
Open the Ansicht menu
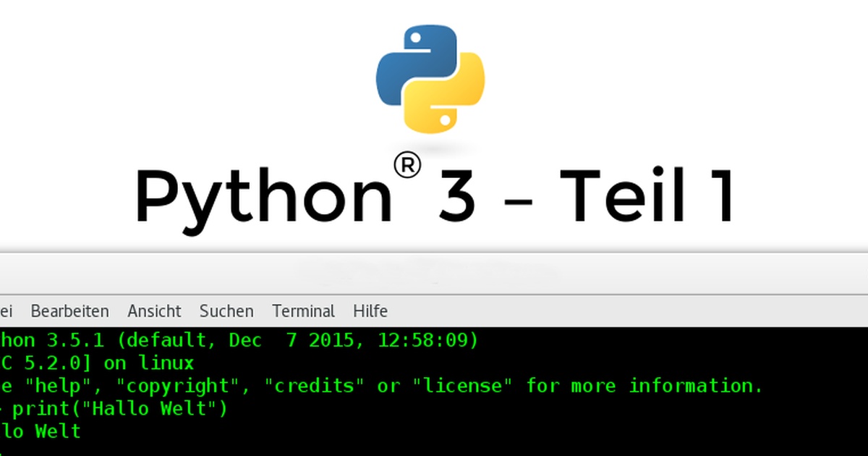point(154,311)
